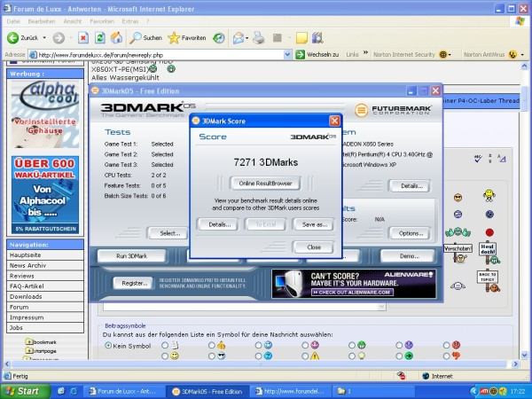Click the Wechseln zu green arrow
Screen dimensions: 532x399
[300, 54]
